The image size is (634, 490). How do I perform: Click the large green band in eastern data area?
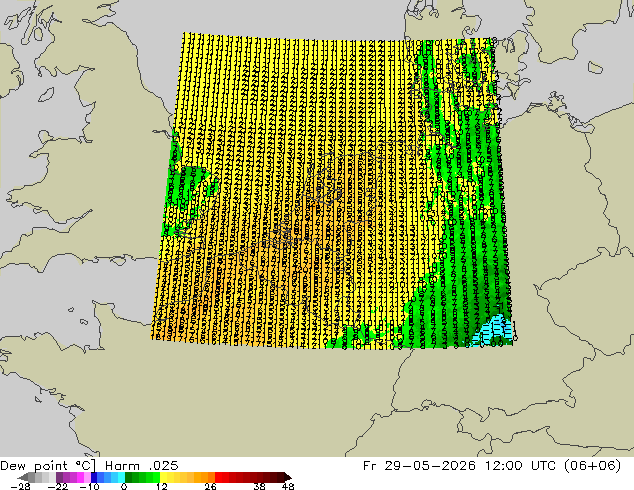469,243
